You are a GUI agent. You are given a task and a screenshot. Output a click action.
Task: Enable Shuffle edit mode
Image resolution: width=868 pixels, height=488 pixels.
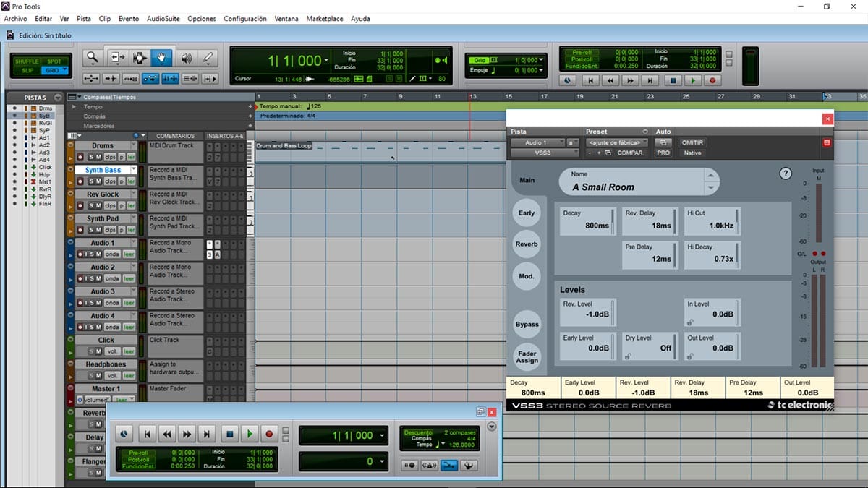(27, 61)
